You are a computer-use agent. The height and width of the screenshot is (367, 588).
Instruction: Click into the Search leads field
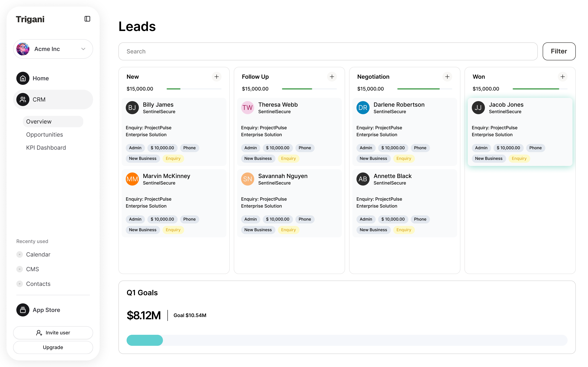coord(328,51)
